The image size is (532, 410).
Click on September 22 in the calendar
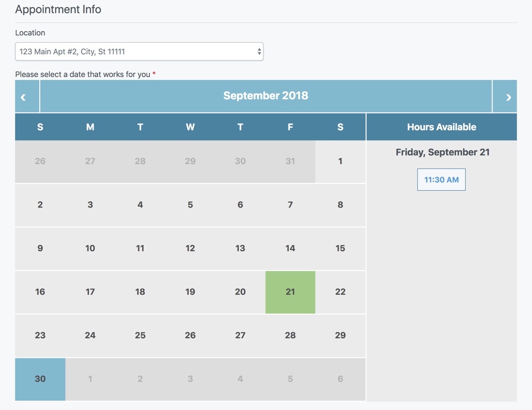[x=340, y=292]
